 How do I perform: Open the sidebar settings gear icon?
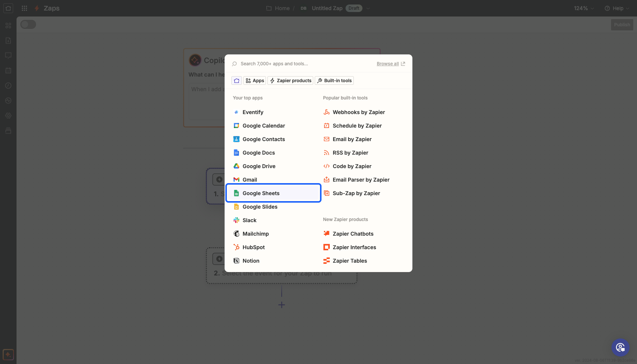pos(8,116)
